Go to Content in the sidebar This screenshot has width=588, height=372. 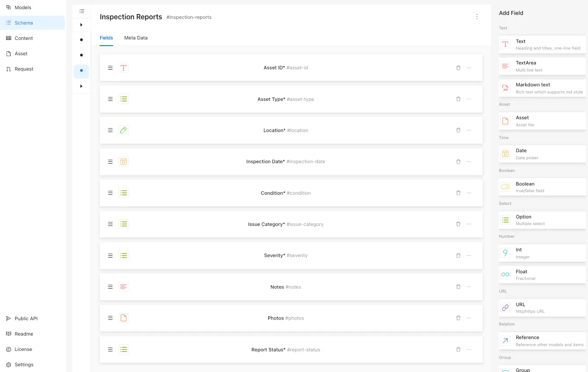click(x=32, y=38)
